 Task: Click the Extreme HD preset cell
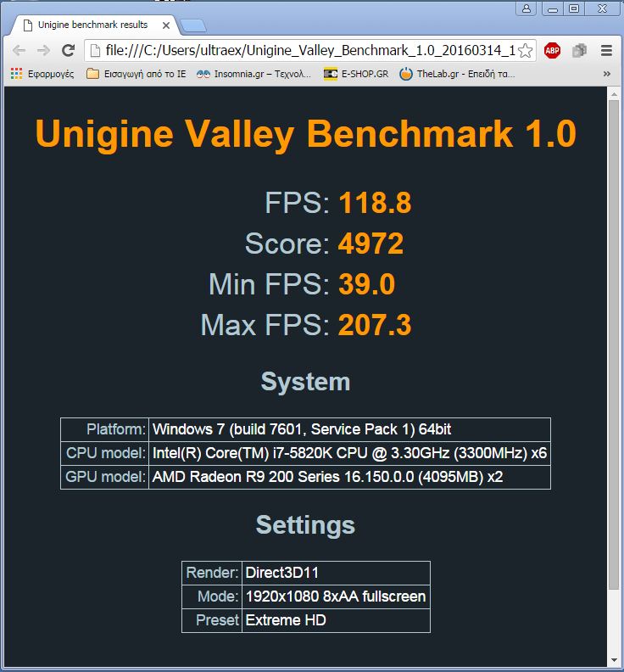(337, 620)
